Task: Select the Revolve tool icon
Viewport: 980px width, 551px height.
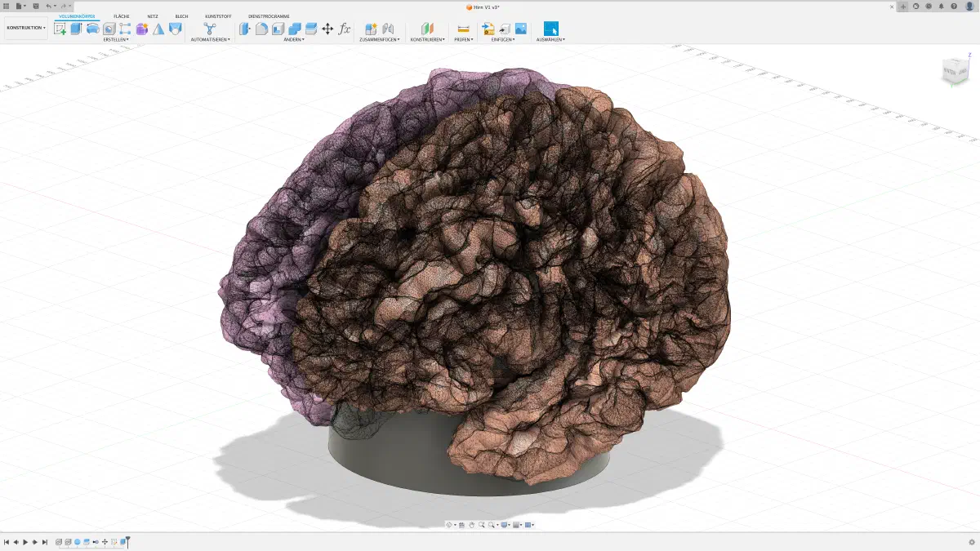Action: point(92,29)
